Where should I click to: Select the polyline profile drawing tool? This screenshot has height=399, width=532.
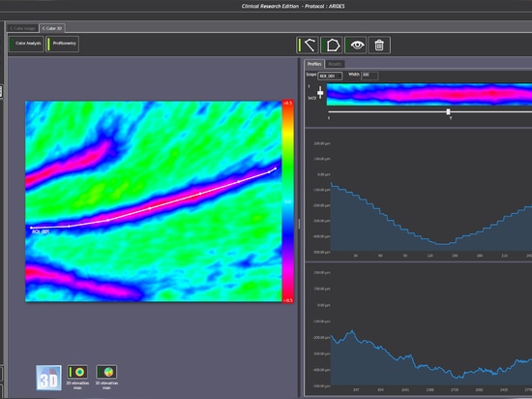pyautogui.click(x=307, y=45)
